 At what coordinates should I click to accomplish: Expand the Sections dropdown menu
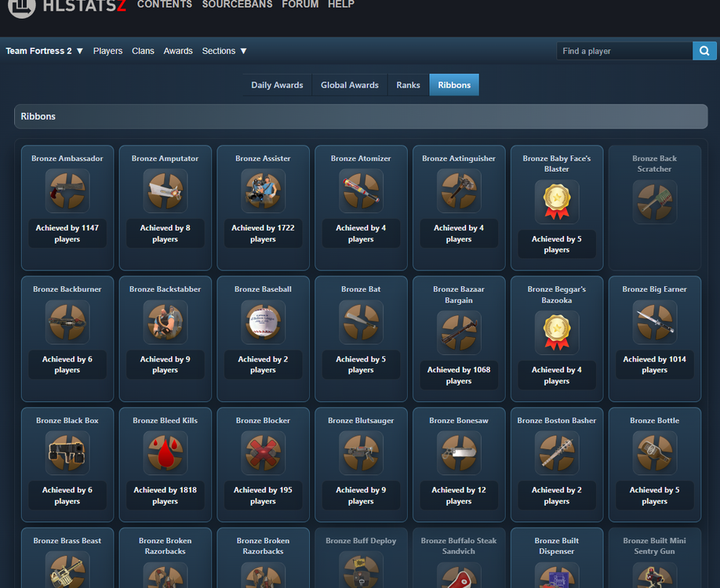point(224,51)
